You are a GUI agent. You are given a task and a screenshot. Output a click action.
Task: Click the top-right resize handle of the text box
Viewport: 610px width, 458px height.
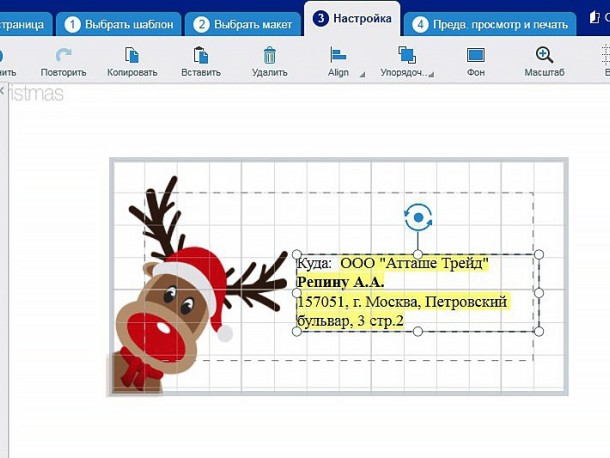(x=539, y=254)
